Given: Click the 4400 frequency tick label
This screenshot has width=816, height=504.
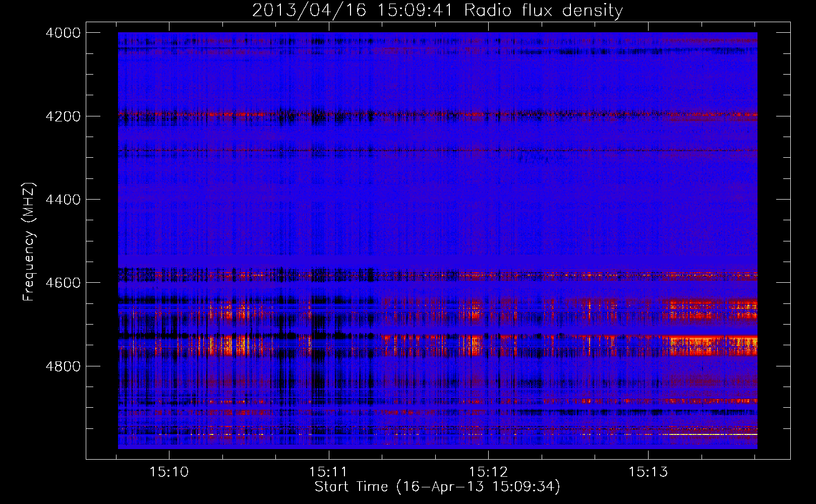Looking at the screenshot, I should click(63, 200).
